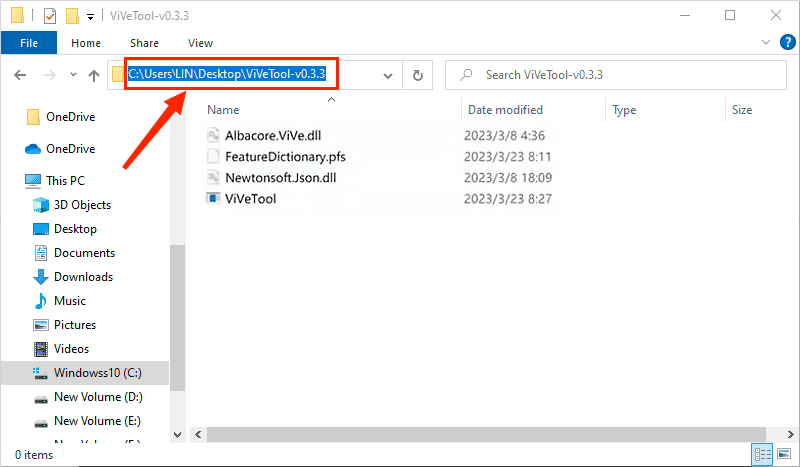Switch to Large icons view layout
The width and height of the screenshot is (800, 467).
[785, 454]
